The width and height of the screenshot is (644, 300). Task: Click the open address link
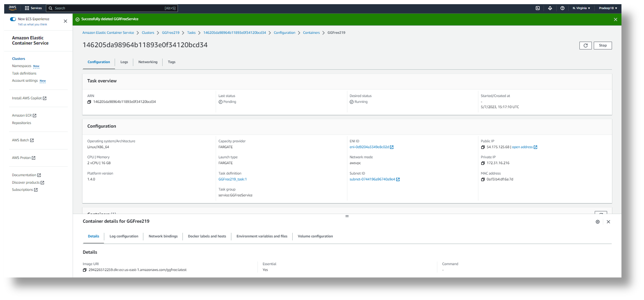click(x=522, y=147)
